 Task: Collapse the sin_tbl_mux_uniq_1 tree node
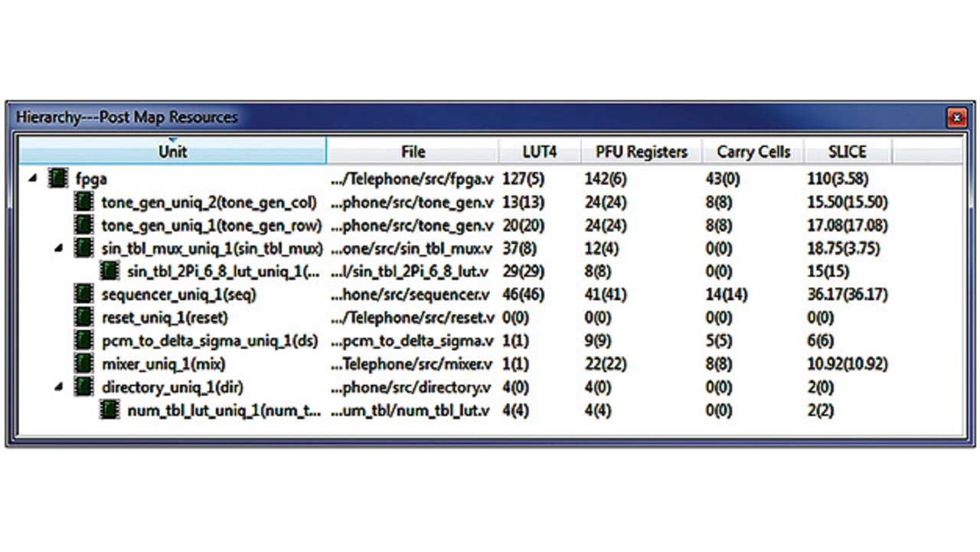[x=59, y=248]
